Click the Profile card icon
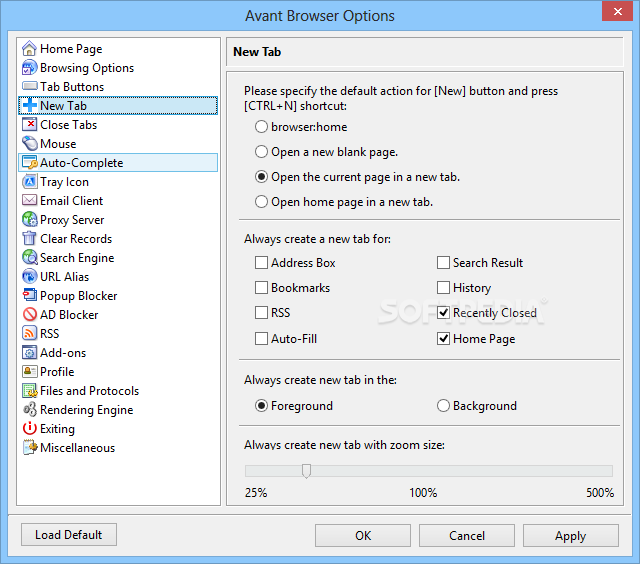640x564 pixels. 29,371
